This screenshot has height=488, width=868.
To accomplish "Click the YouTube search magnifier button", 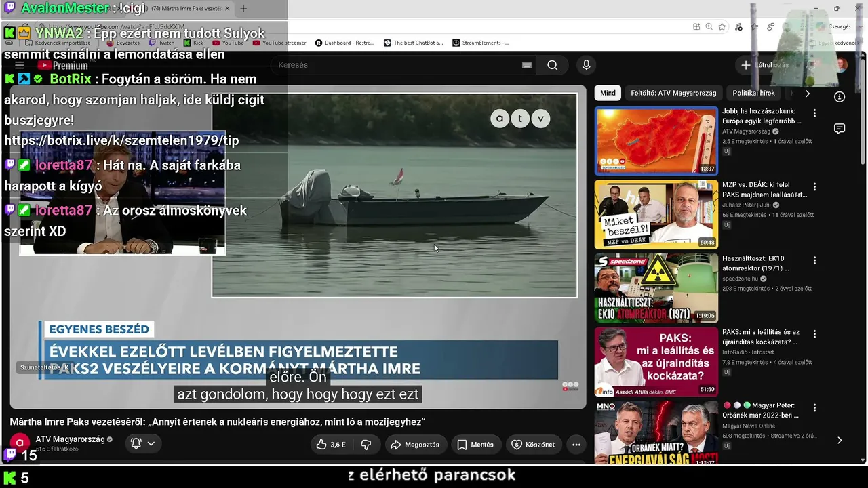I will pos(553,65).
